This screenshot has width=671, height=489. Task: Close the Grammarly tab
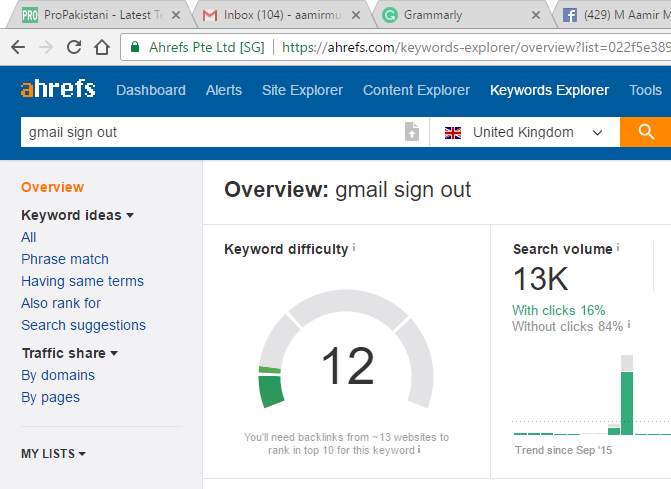tap(535, 15)
